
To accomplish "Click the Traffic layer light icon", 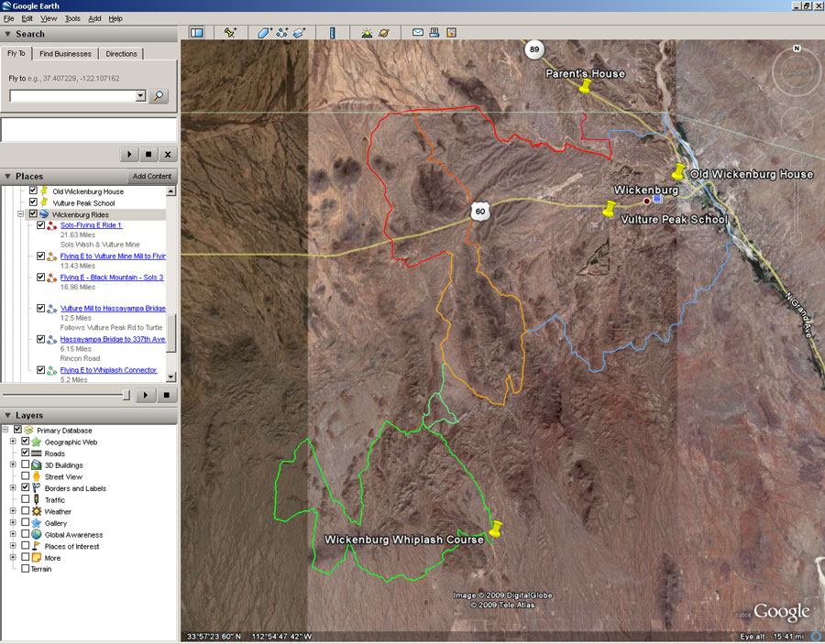I will click(36, 499).
